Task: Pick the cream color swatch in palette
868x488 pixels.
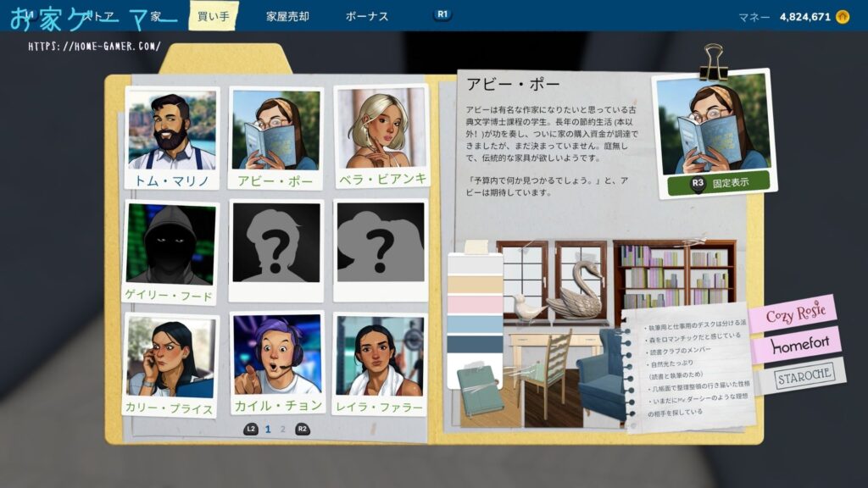Action: 475,285
